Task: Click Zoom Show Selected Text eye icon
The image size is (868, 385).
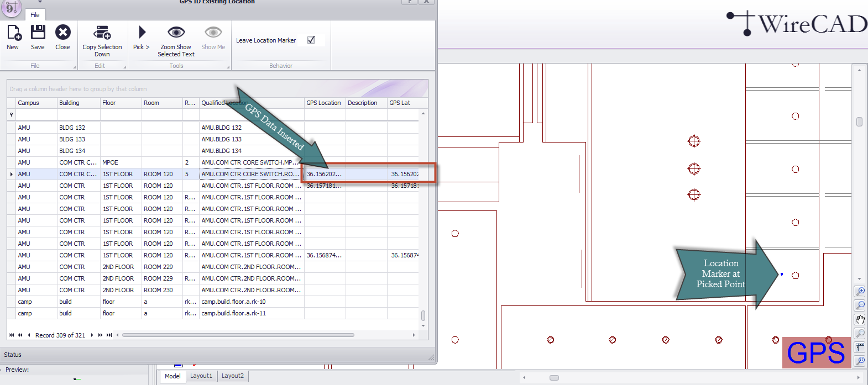Action: (176, 33)
